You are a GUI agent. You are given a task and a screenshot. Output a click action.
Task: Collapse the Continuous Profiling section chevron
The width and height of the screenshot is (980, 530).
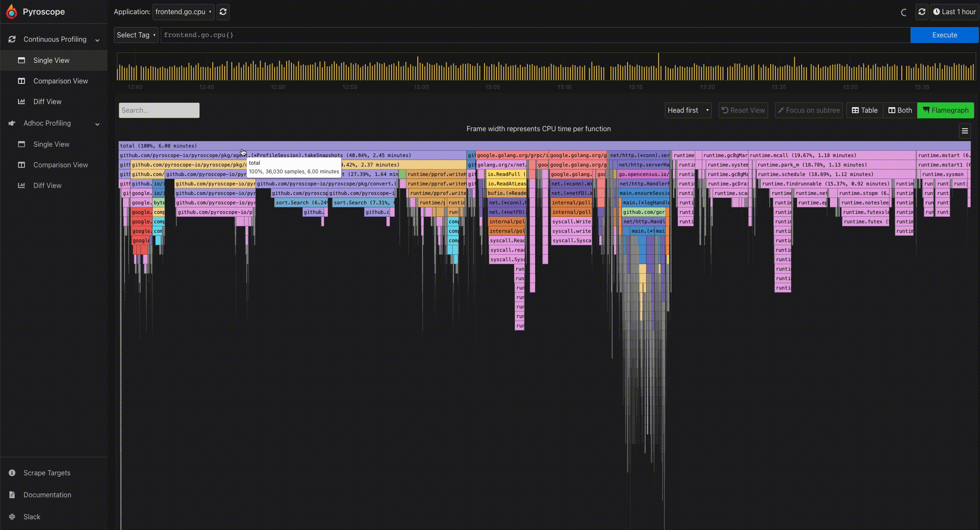[98, 40]
